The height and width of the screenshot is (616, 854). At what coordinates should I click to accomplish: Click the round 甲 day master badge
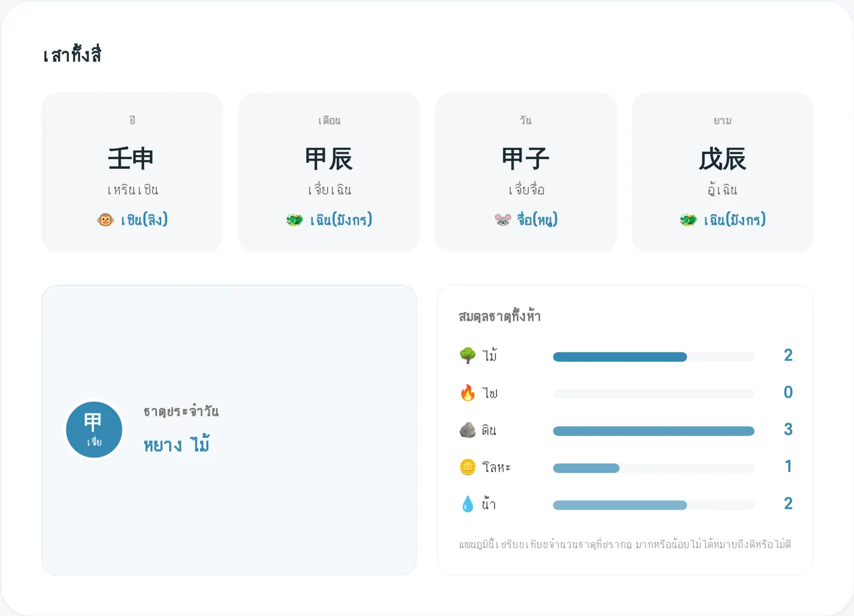(x=94, y=430)
